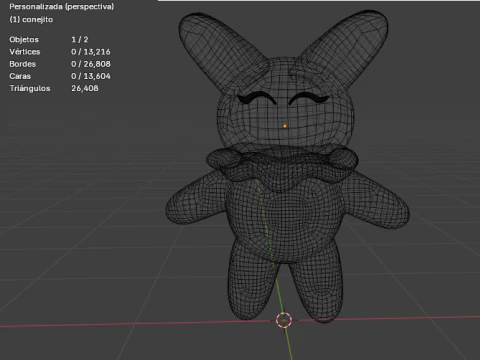
Task: Click the "Caras" statistics label
Action: point(20,76)
